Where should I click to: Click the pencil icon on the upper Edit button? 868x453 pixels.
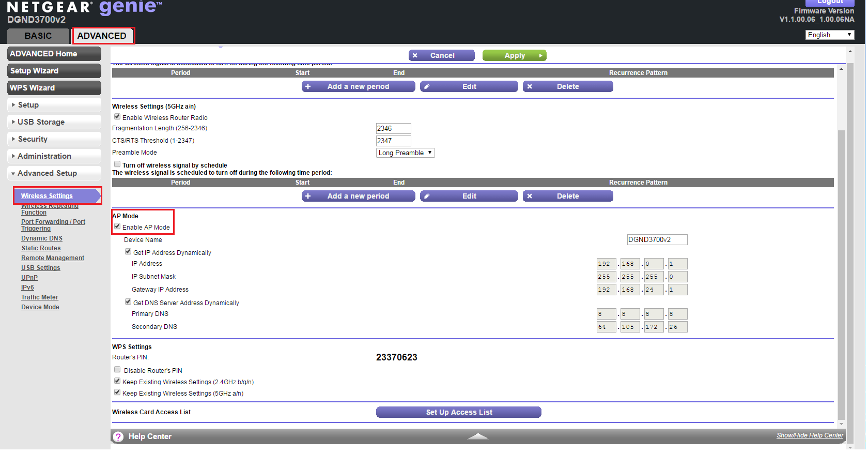click(427, 87)
